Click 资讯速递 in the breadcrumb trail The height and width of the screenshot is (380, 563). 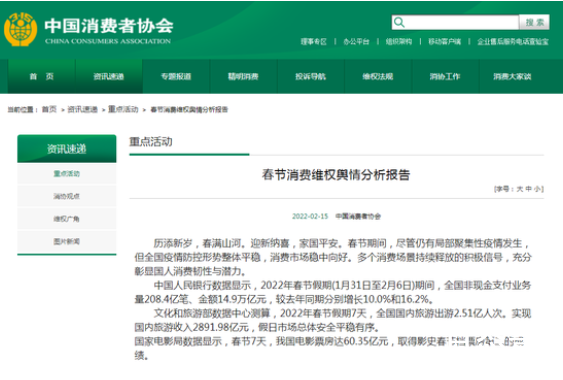tap(83, 109)
